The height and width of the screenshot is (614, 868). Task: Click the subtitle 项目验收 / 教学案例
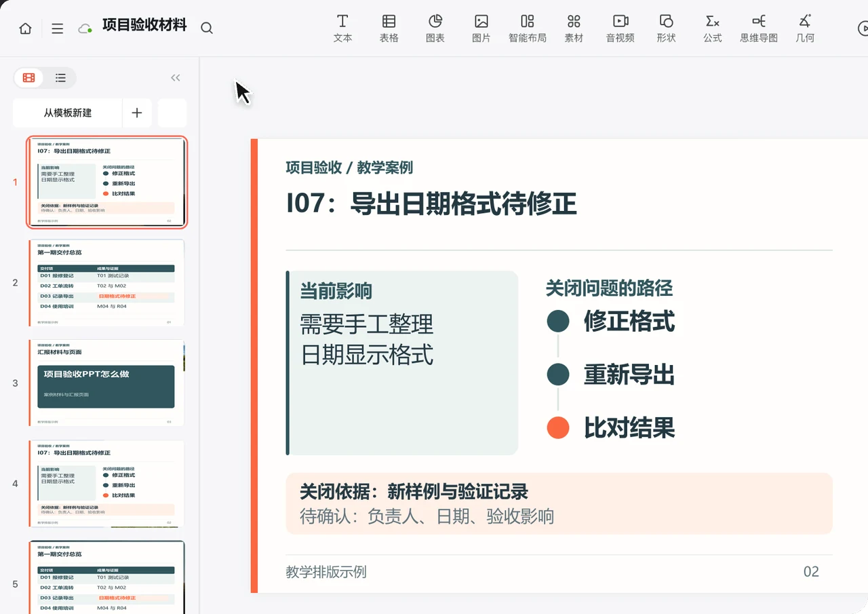tap(349, 168)
